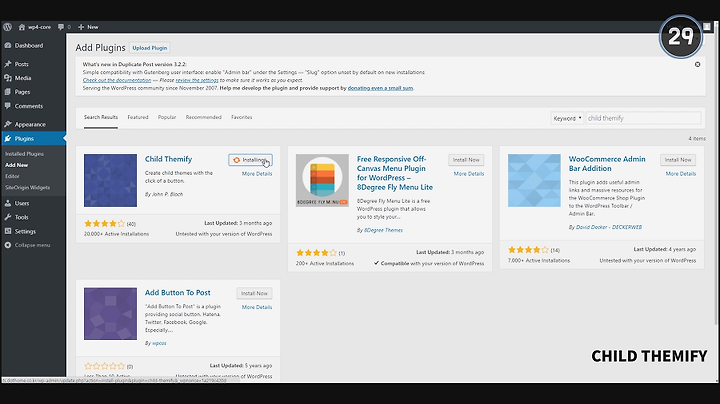720x404 pixels.
Task: Switch to the Recommended tab
Action: point(203,118)
